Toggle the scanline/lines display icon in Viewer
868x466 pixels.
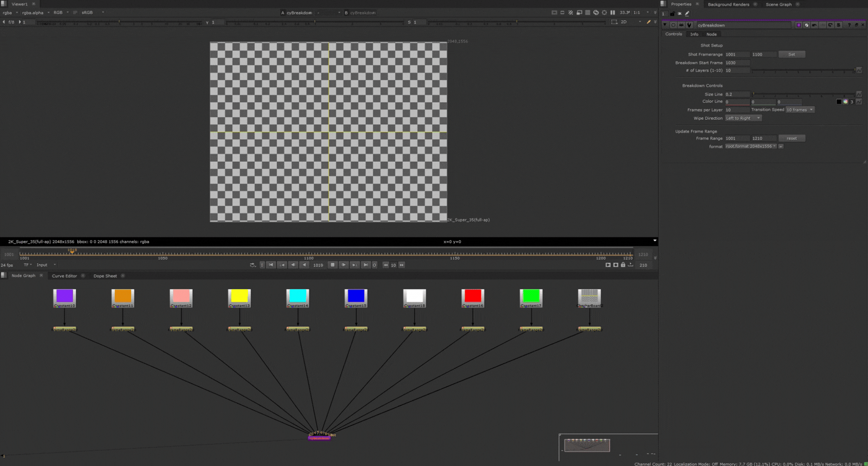tap(588, 12)
